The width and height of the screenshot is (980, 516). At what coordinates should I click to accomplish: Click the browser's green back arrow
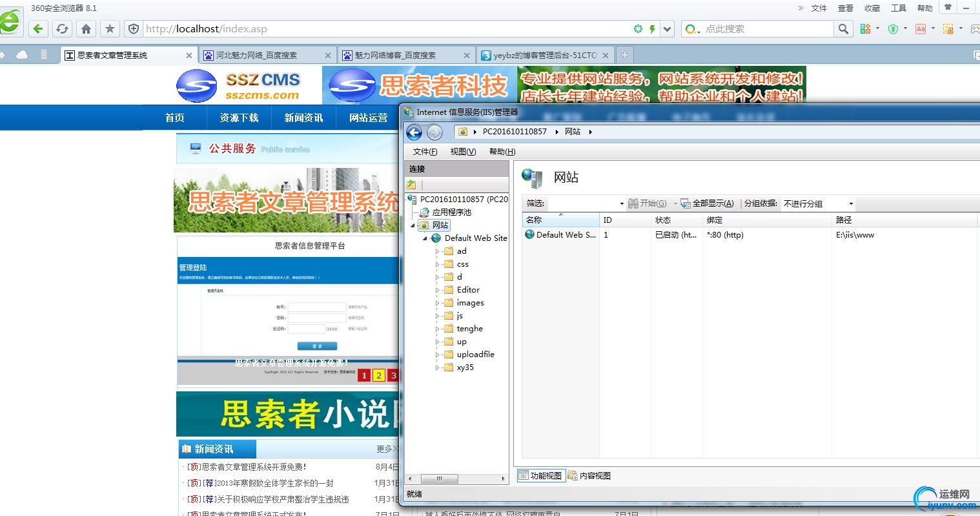[x=38, y=28]
